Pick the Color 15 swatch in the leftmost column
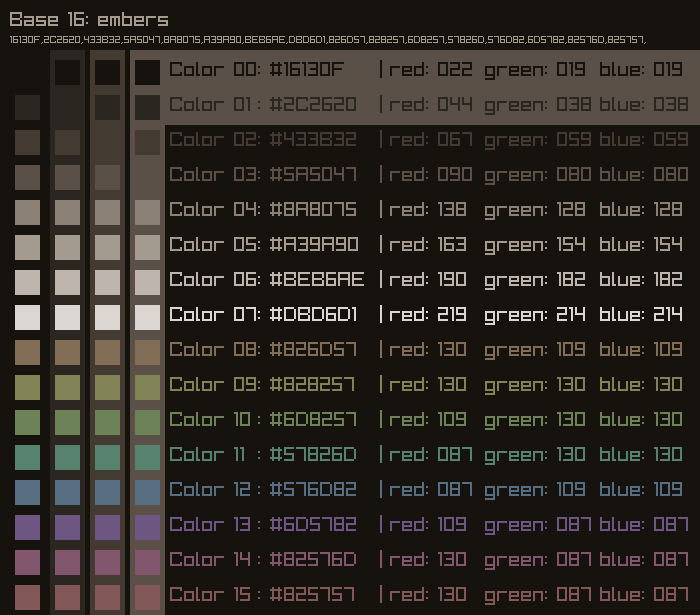The height and width of the screenshot is (615, 700). [x=27, y=597]
